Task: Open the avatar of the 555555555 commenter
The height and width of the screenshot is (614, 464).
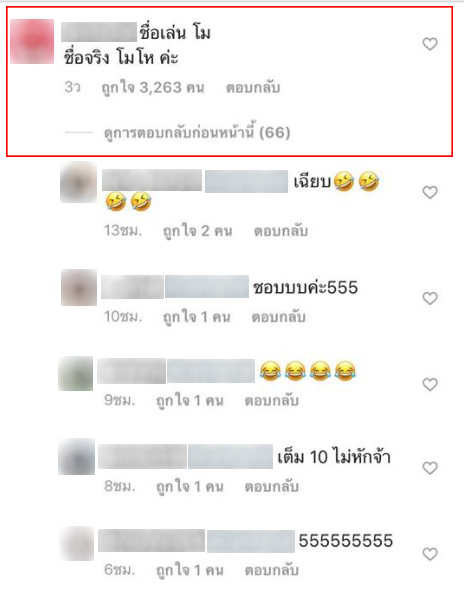Action: coord(77,544)
